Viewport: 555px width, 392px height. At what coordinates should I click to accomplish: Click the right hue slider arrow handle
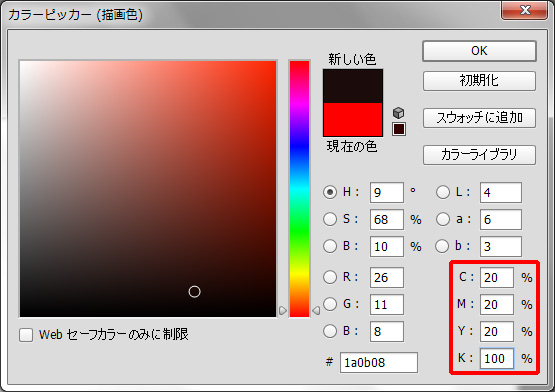point(316,311)
